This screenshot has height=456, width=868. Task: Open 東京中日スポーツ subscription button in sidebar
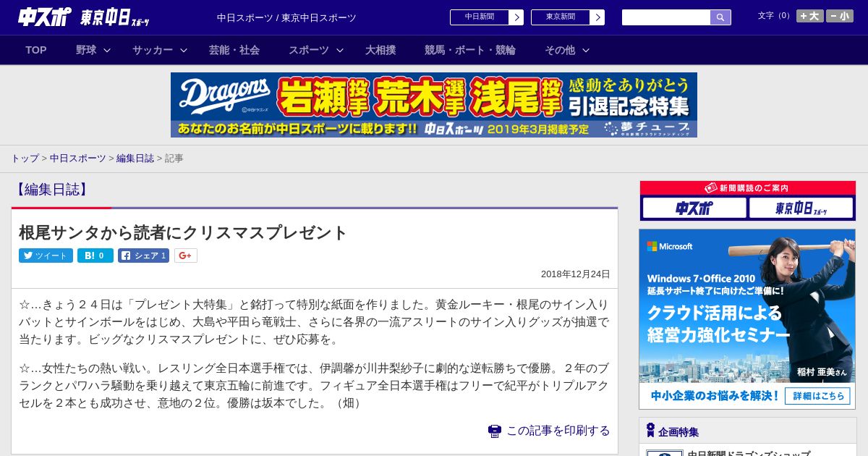pos(801,208)
